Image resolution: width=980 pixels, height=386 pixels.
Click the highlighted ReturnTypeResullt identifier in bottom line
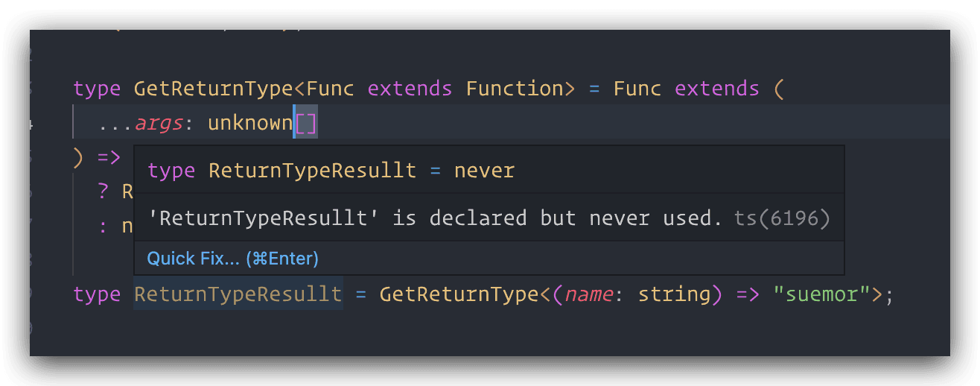(238, 294)
